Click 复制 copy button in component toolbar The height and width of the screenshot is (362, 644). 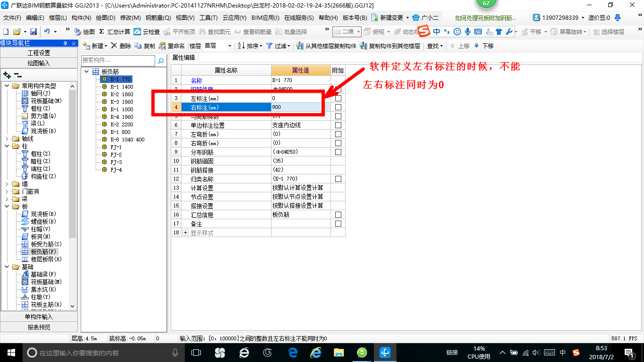(145, 46)
